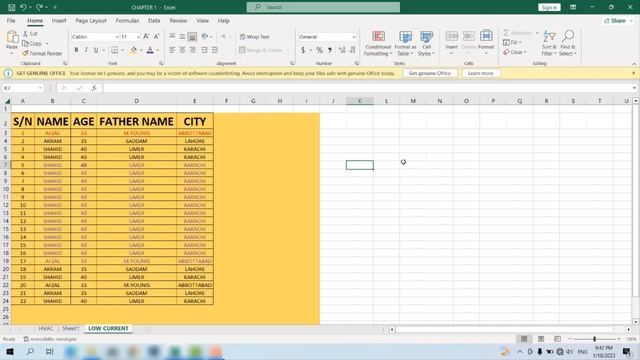Align text to the right
640x360 pixels.
pyautogui.click(x=192, y=50)
